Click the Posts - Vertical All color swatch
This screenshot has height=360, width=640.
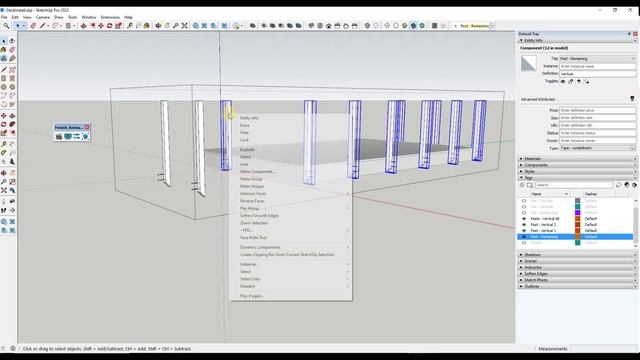[578, 219]
